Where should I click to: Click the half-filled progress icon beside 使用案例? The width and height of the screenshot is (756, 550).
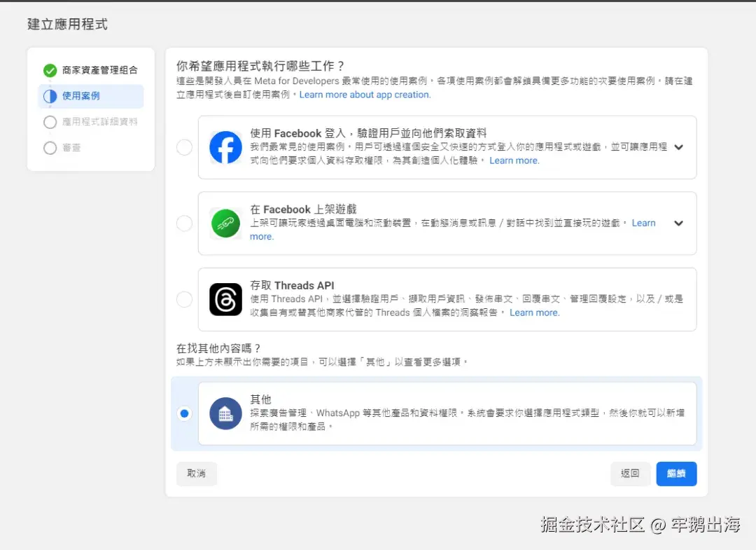48,95
